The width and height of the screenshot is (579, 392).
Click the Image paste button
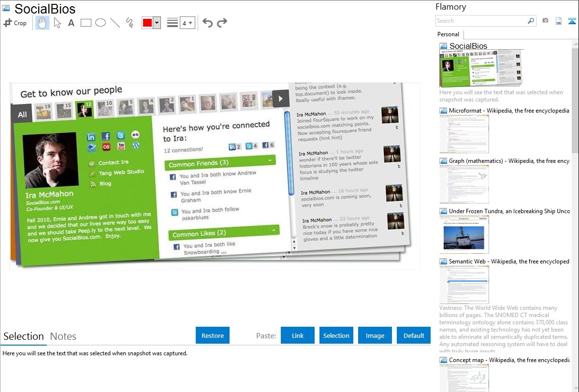click(x=375, y=335)
